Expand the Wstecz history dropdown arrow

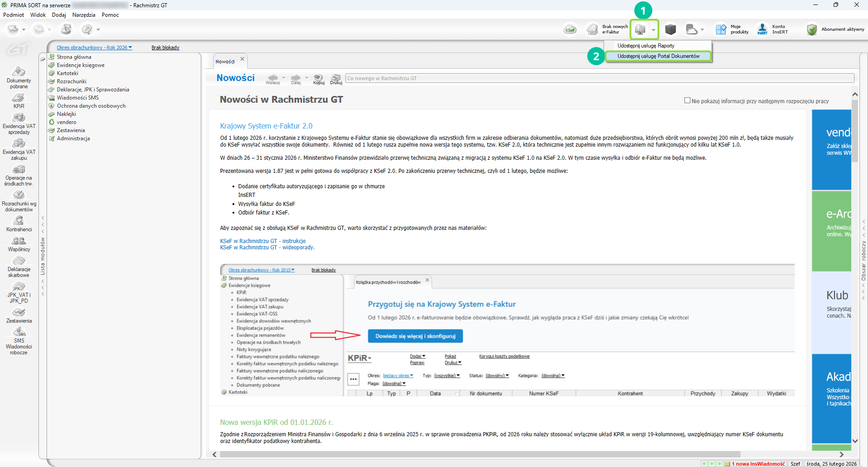coord(284,77)
